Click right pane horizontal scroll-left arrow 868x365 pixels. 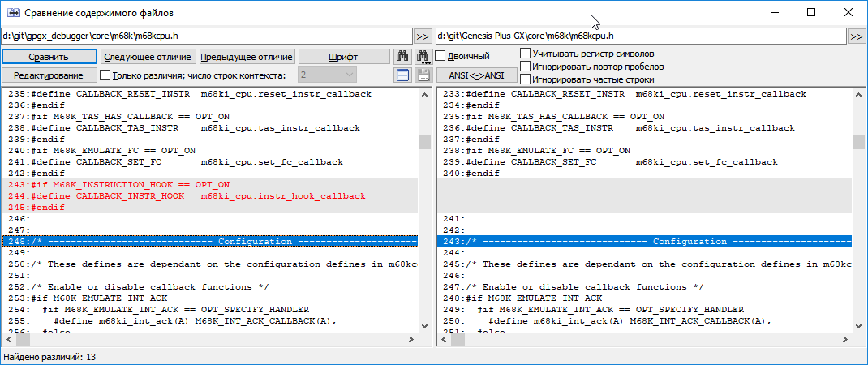click(442, 339)
